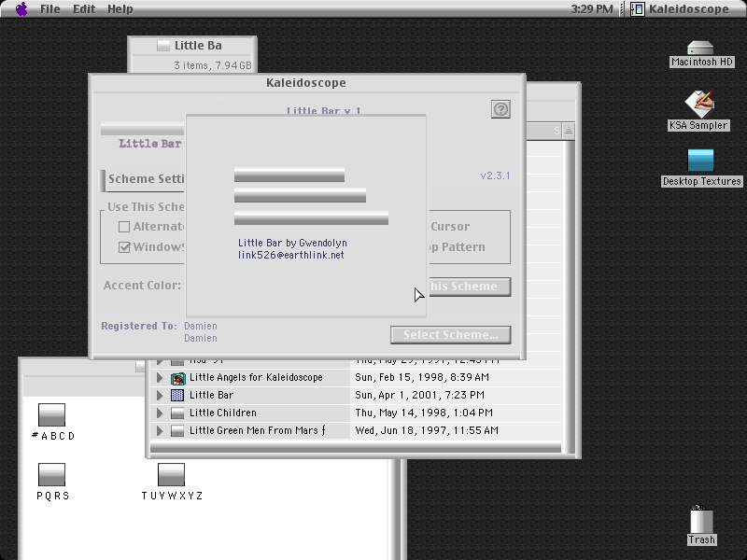Select the Little Children folder icon
The image size is (747, 560).
(x=177, y=413)
